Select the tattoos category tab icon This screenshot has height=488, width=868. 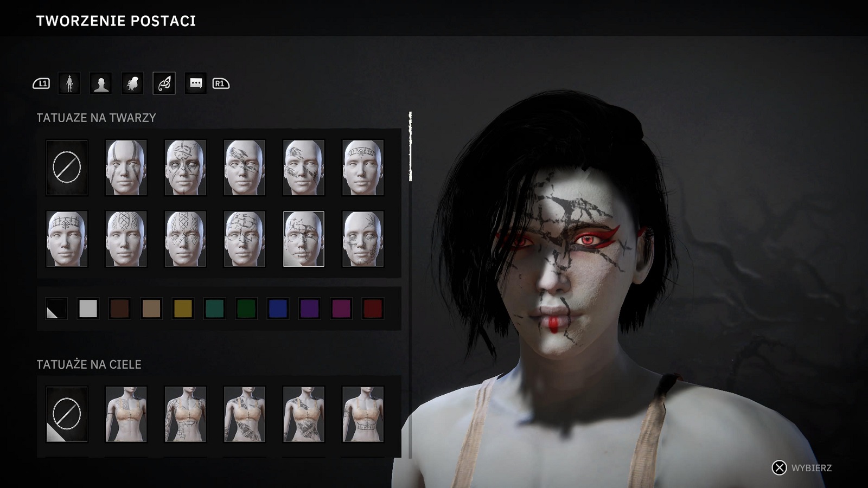click(164, 84)
